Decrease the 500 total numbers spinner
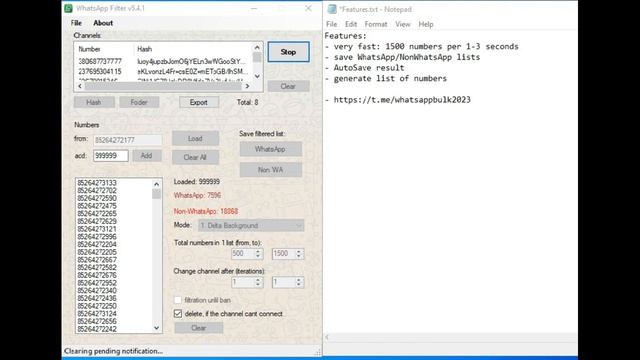Image resolution: width=640 pixels, height=360 pixels. [258, 256]
